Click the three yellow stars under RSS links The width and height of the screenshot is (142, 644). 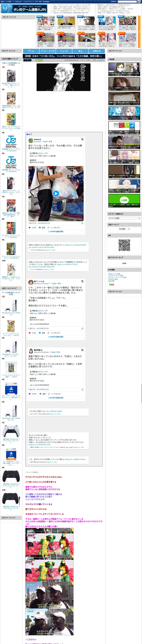[112, 283]
